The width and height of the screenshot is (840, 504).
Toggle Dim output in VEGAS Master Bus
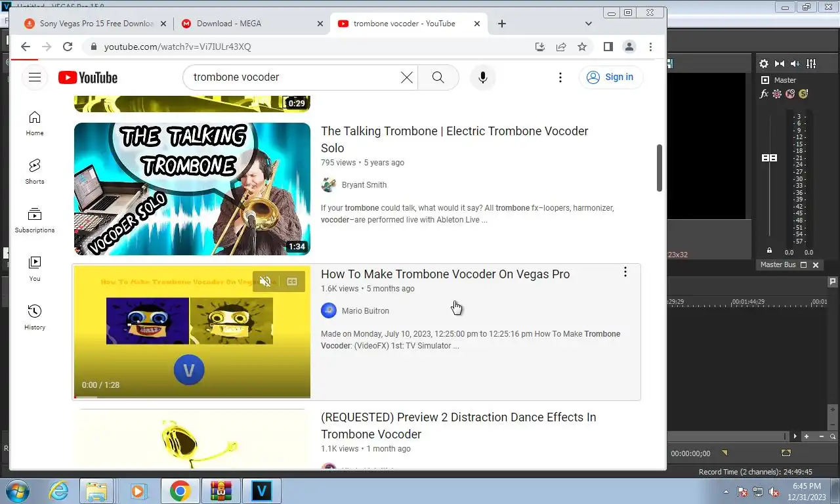point(795,64)
